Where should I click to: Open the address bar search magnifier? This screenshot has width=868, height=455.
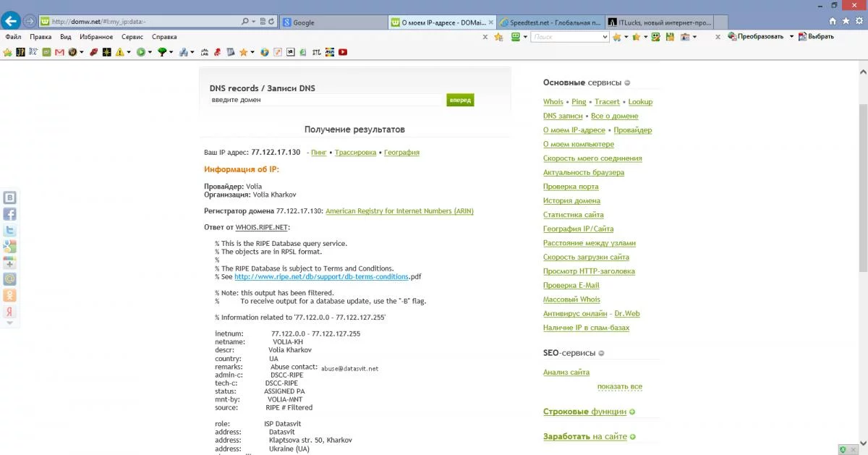[x=245, y=22]
